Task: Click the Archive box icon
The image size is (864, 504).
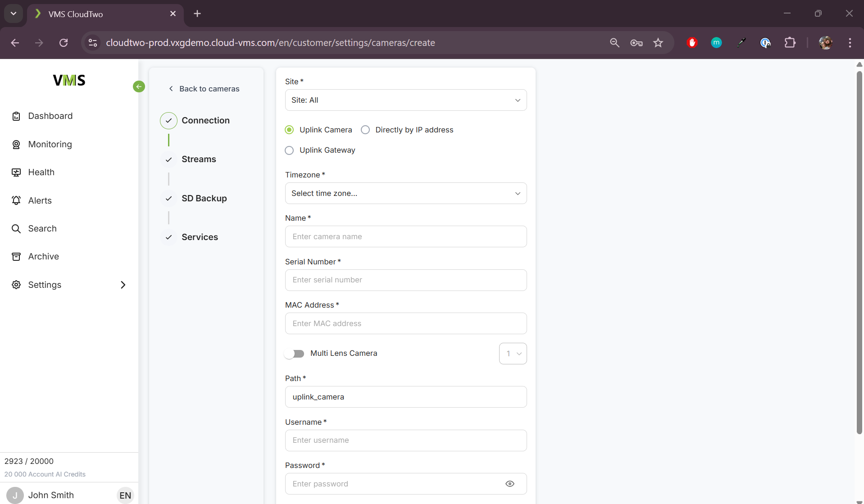Action: tap(16, 257)
